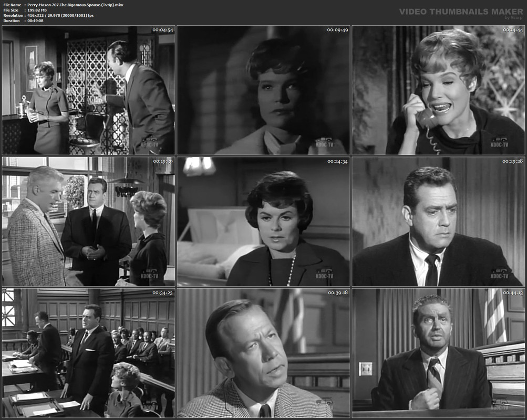The width and height of the screenshot is (527, 420).
Task: Open the thumbnail at 00:09:49
Action: [x=264, y=90]
